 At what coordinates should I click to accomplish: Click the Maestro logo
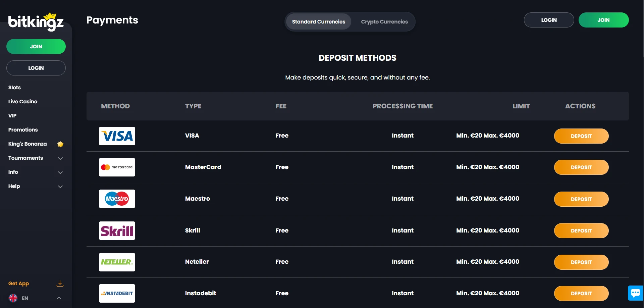click(x=117, y=199)
